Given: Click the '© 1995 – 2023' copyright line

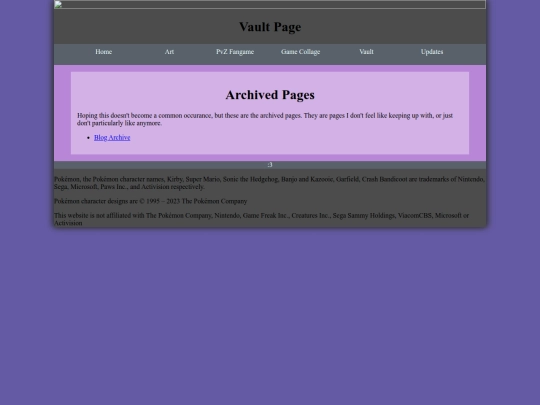Looking at the screenshot, I should coord(150,201).
